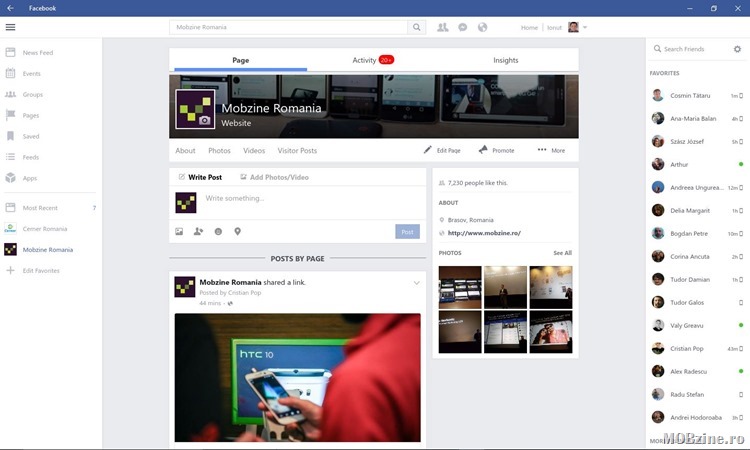Open chat with Cosmin Tătaru
This screenshot has width=750, height=450.
coord(697,96)
